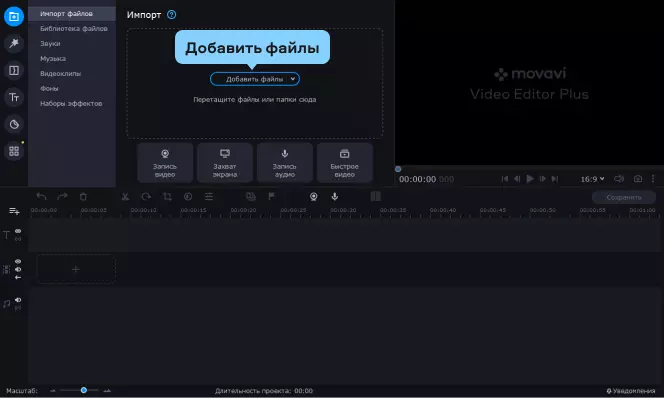Screen dimensions: 664x398
Task: Jump to the start of the project
Action: pyautogui.click(x=505, y=179)
